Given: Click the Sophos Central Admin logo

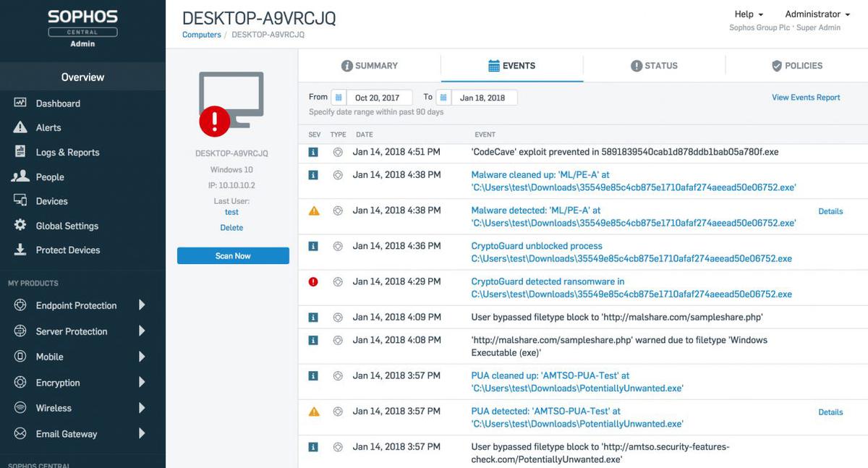Looking at the screenshot, I should pyautogui.click(x=82, y=27).
